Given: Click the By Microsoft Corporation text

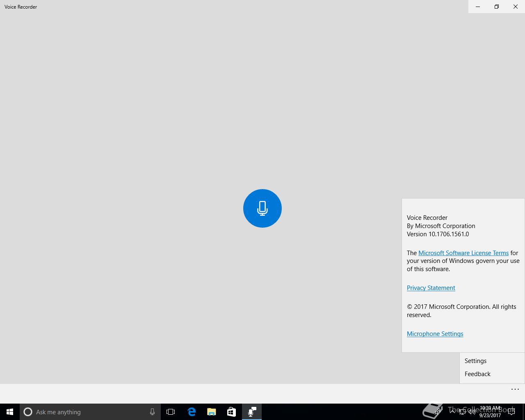Looking at the screenshot, I should (441, 226).
